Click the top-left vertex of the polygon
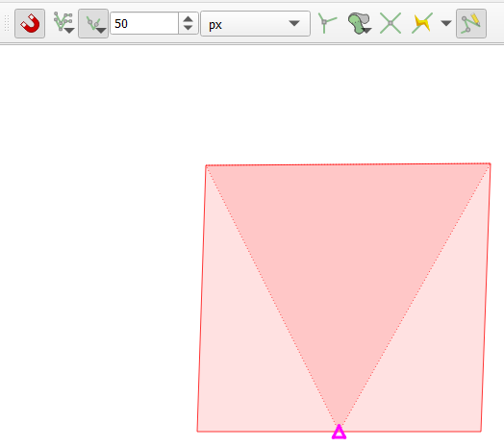This screenshot has width=504, height=447. (206, 165)
